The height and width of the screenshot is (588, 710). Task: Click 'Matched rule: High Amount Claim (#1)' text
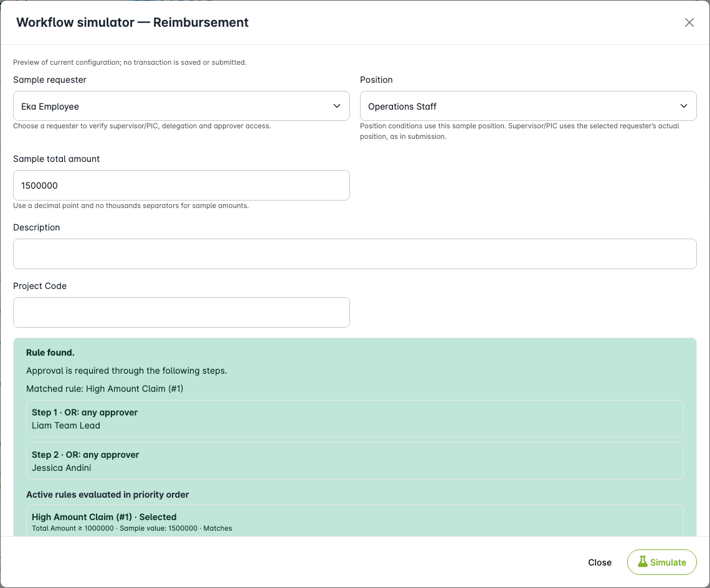click(105, 389)
